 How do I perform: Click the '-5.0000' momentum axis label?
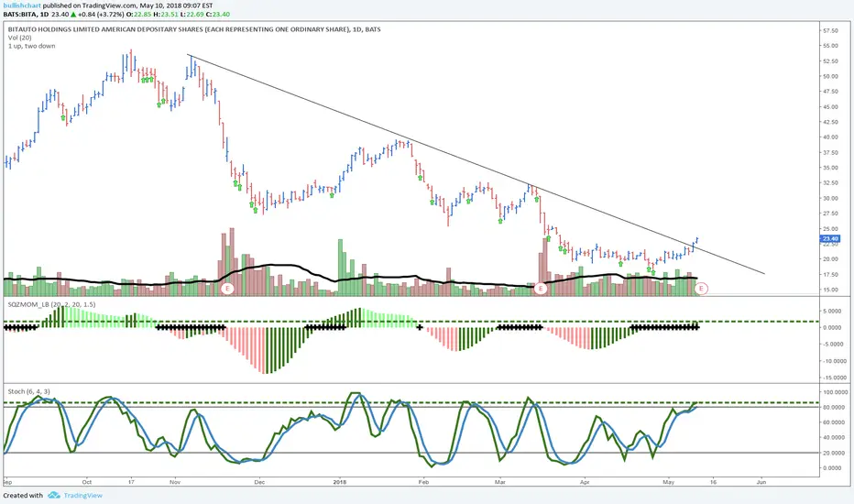(x=835, y=344)
